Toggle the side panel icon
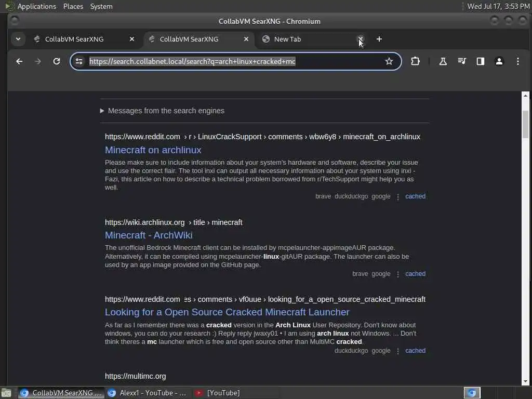532x399 pixels. coord(481,61)
